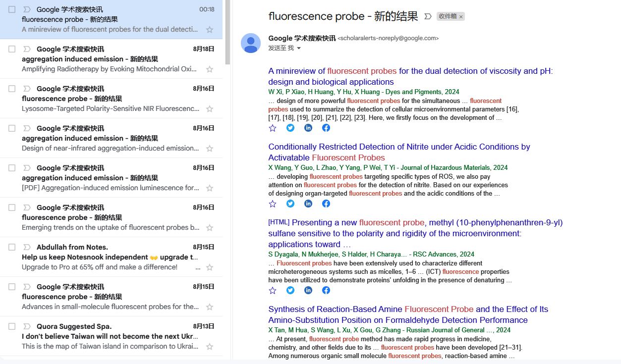Open 'Presenting a new fluorescent probe' article link
The height and width of the screenshot is (364, 621).
coord(415,233)
